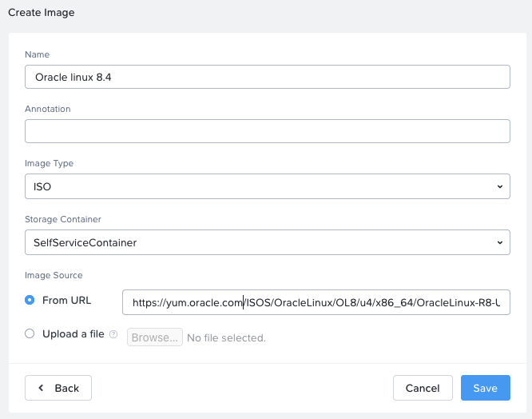This screenshot has width=532, height=419.
Task: Click the Storage Container dropdown chevron
Action: point(500,242)
